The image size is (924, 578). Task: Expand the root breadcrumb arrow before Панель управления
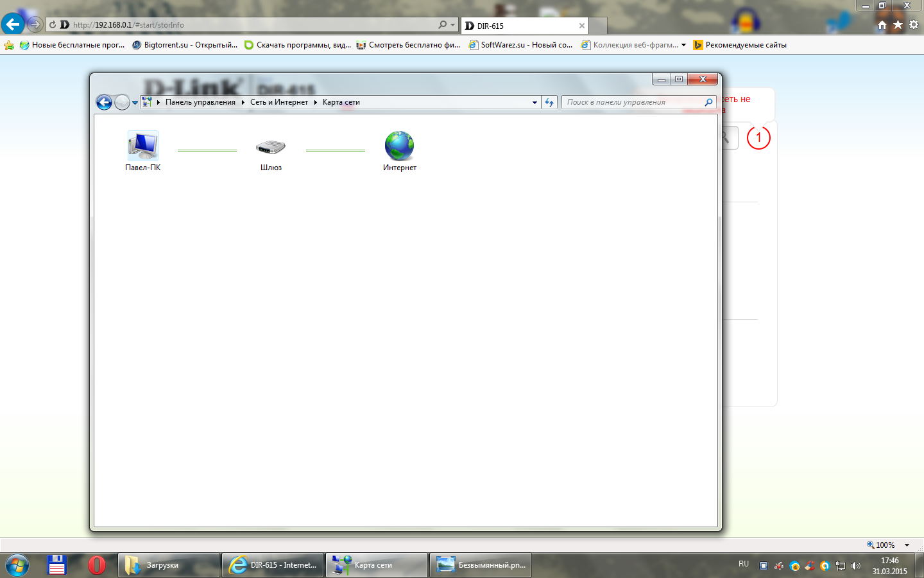point(158,102)
